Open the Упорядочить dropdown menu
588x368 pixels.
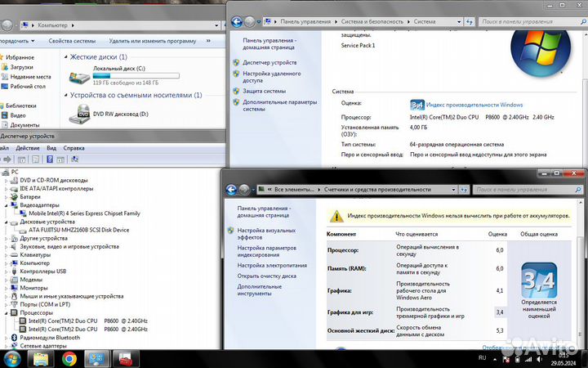pyautogui.click(x=17, y=41)
